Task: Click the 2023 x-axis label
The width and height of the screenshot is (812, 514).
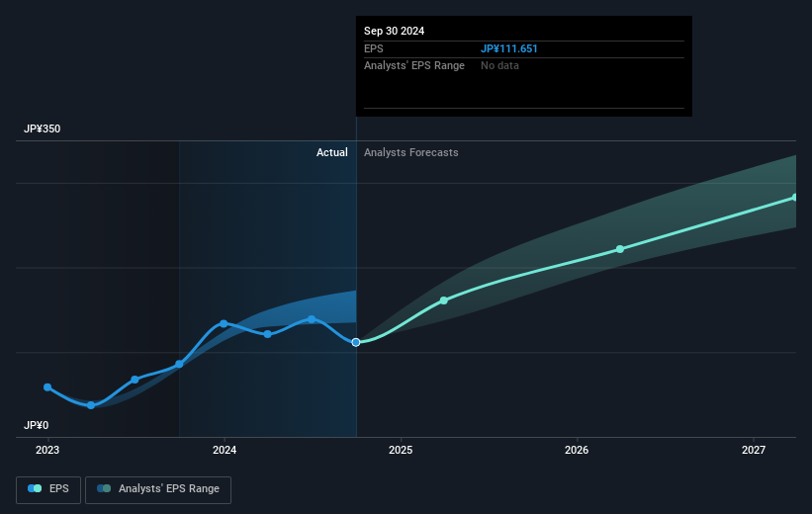Action: [47, 451]
